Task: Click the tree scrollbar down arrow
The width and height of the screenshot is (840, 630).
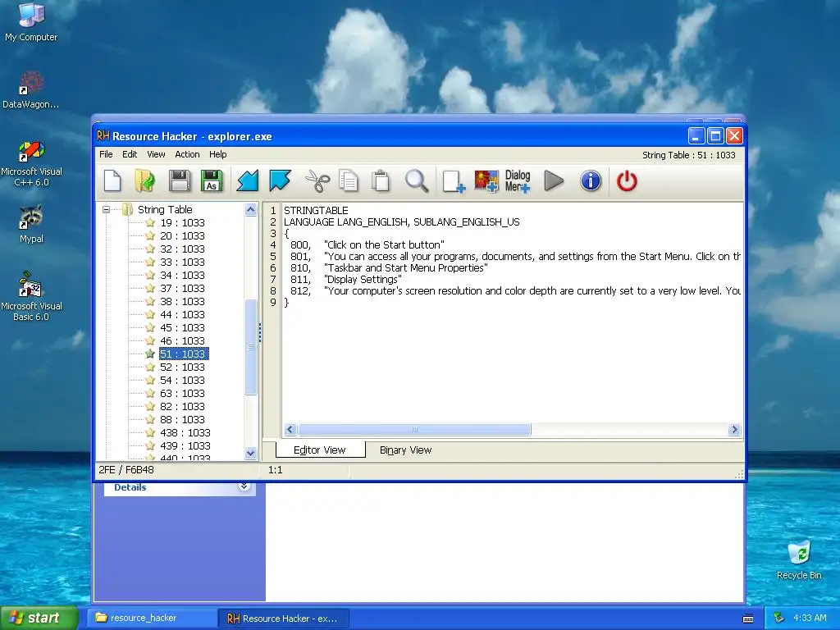Action: [x=251, y=453]
